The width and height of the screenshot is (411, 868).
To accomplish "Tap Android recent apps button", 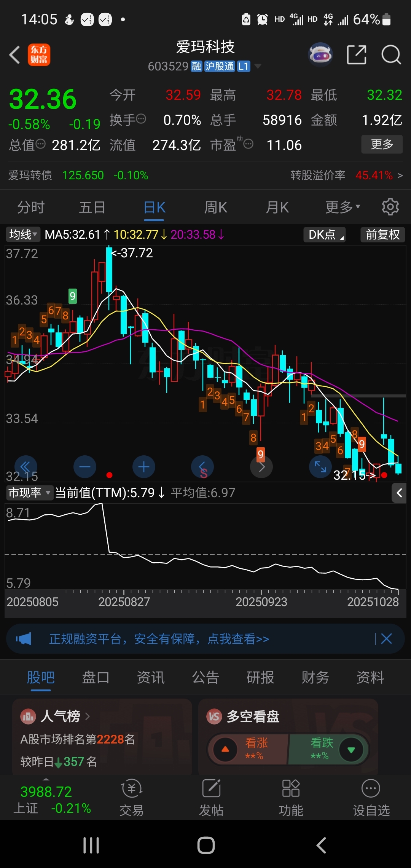I will [x=91, y=846].
